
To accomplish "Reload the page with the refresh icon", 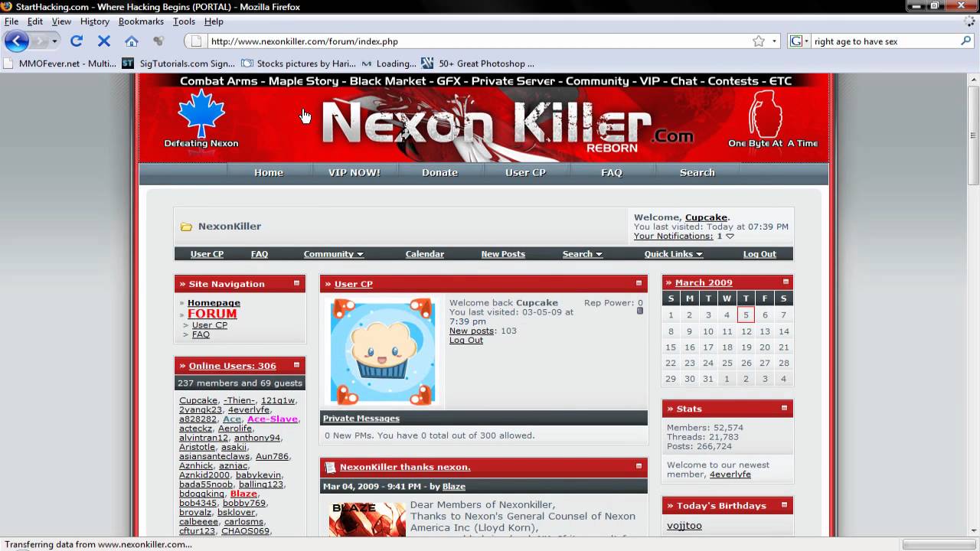I will (x=76, y=41).
